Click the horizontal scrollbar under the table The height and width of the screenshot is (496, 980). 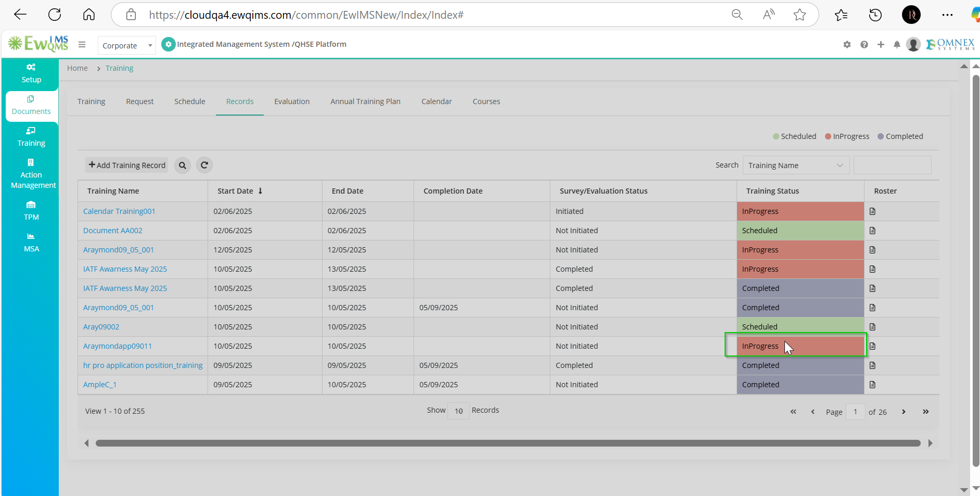click(508, 443)
